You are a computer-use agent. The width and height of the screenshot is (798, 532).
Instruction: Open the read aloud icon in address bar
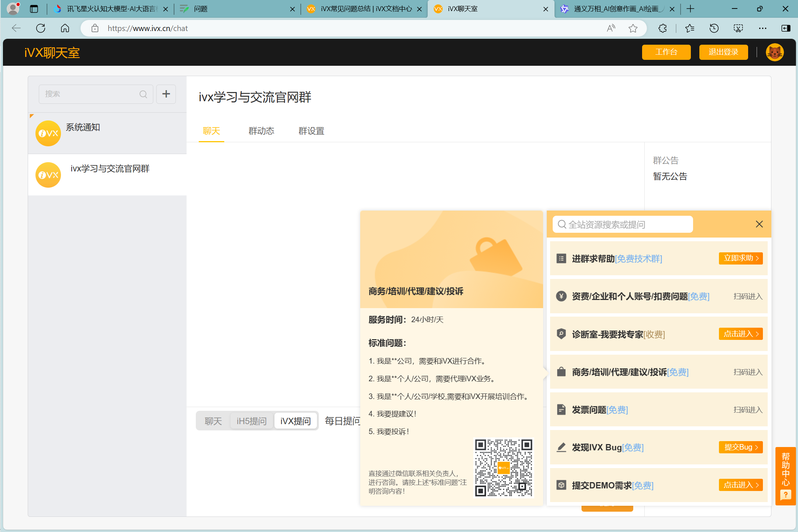pyautogui.click(x=611, y=28)
